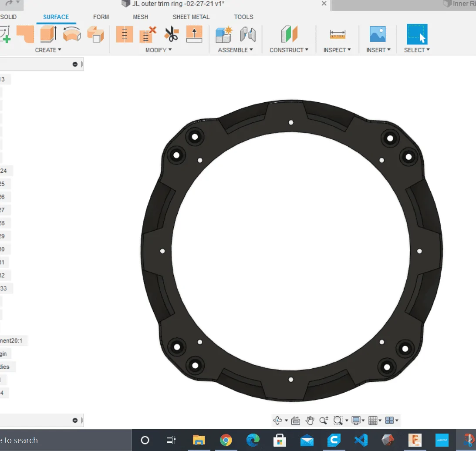Image resolution: width=476 pixels, height=451 pixels.
Task: Open File Explorer from the taskbar
Action: click(199, 440)
